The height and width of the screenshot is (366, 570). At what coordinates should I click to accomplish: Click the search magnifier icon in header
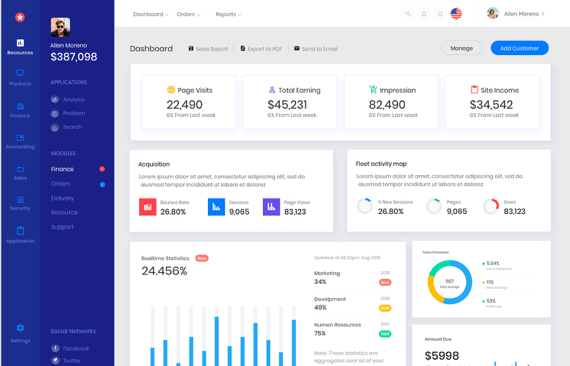pyautogui.click(x=408, y=14)
